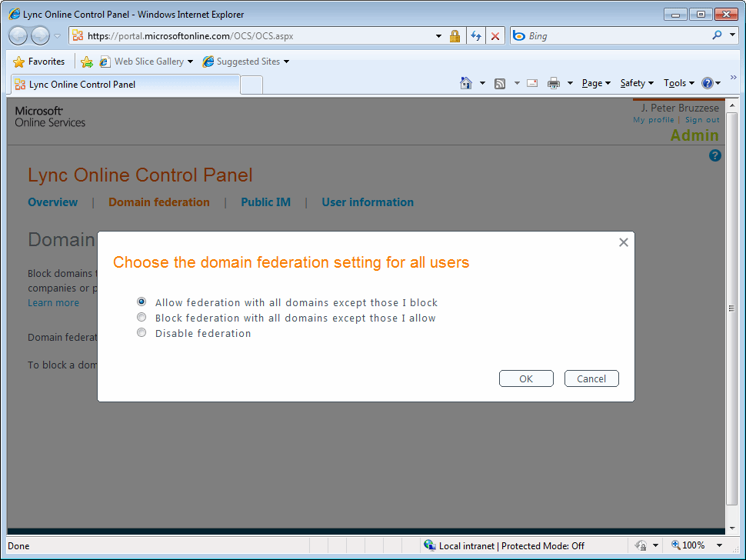
Task: Click the toolbar Help question mark icon
Action: click(x=708, y=83)
